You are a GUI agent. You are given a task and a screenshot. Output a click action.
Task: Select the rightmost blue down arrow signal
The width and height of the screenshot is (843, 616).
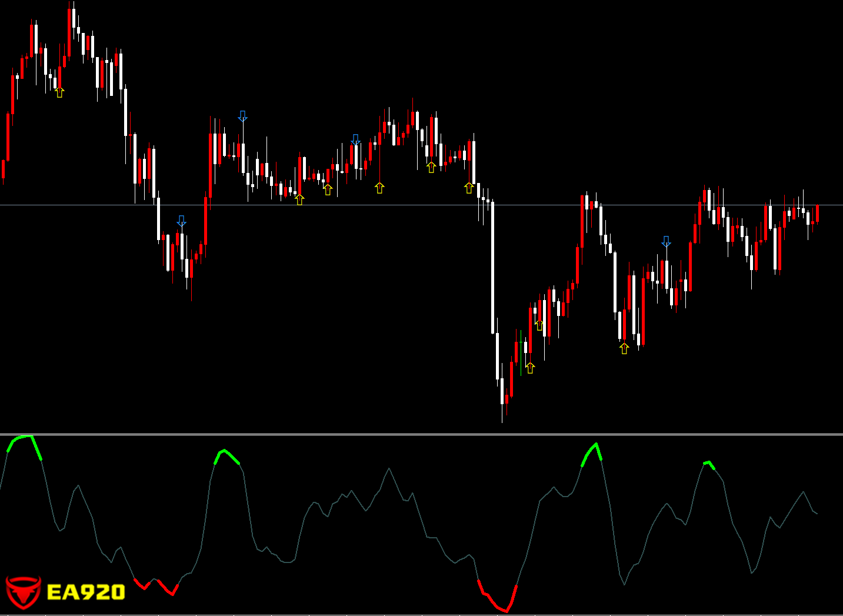pyautogui.click(x=666, y=241)
